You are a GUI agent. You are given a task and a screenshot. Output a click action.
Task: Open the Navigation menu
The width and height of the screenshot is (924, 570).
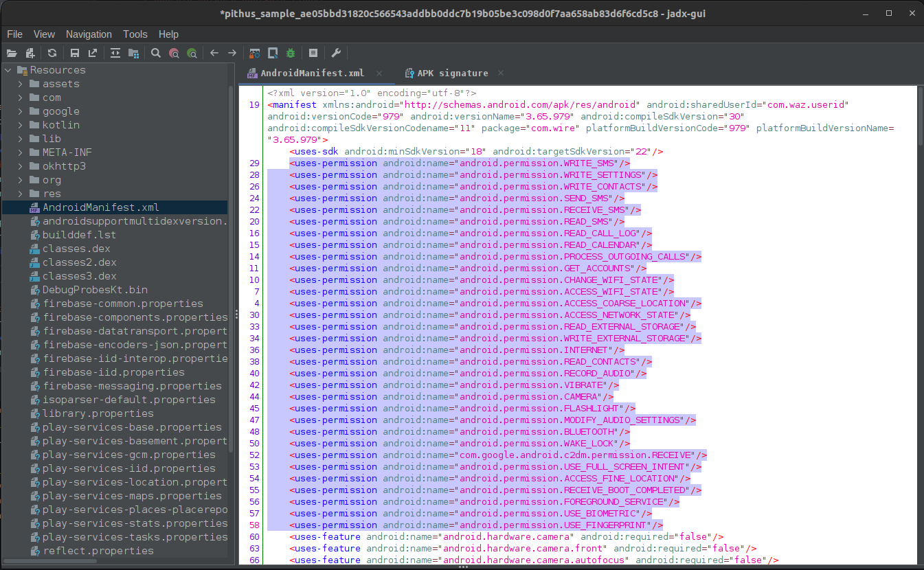point(89,34)
